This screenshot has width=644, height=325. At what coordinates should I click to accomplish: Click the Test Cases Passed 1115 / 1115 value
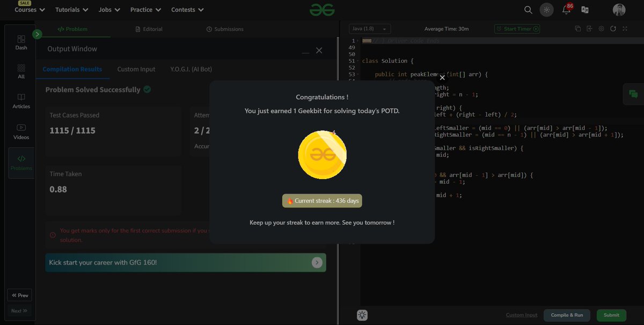(x=72, y=131)
